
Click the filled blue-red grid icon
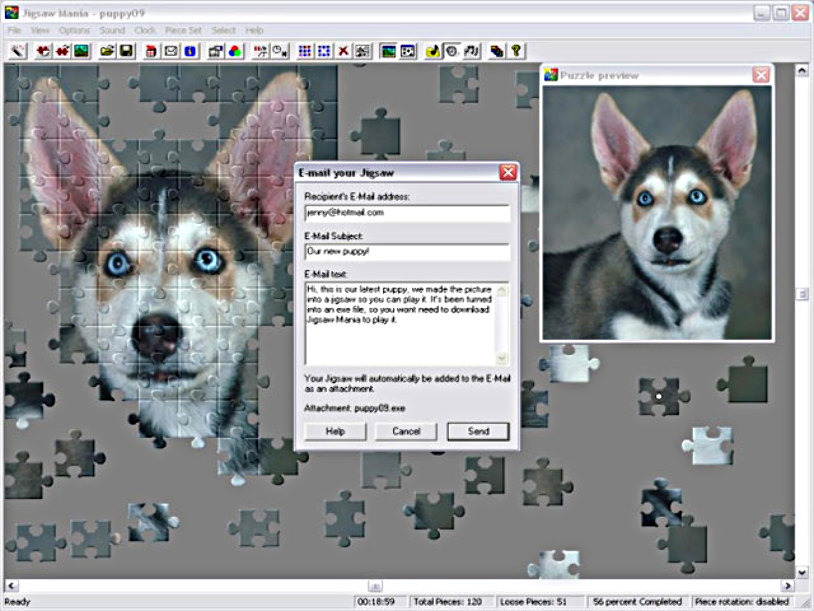point(305,51)
